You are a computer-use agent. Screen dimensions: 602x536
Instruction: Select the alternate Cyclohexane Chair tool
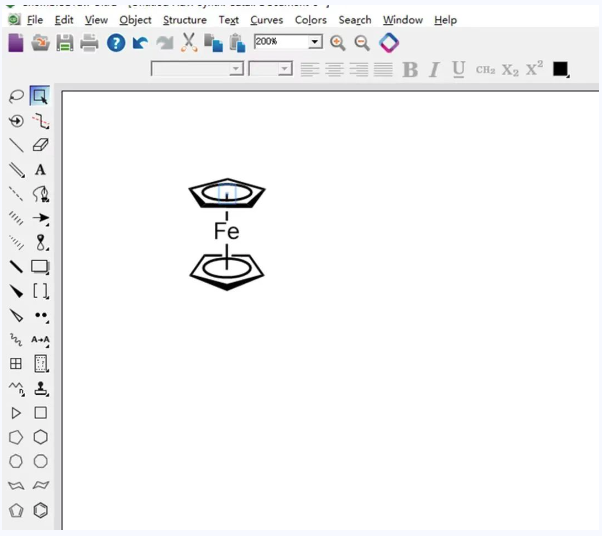[x=41, y=485]
